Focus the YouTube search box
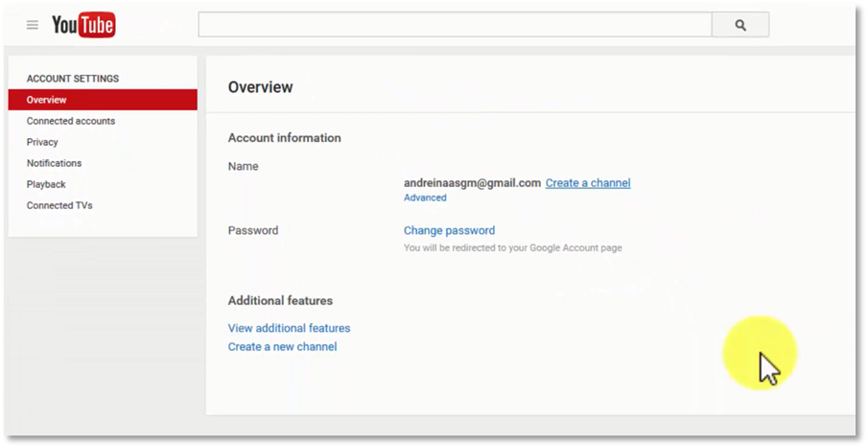Viewport: 868px width, 448px height. pos(455,25)
